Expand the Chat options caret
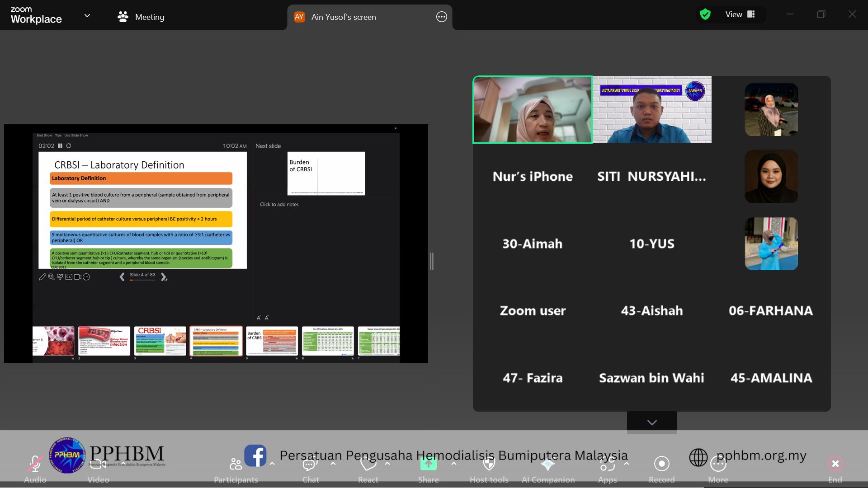The width and height of the screenshot is (868, 488). pos(333,463)
